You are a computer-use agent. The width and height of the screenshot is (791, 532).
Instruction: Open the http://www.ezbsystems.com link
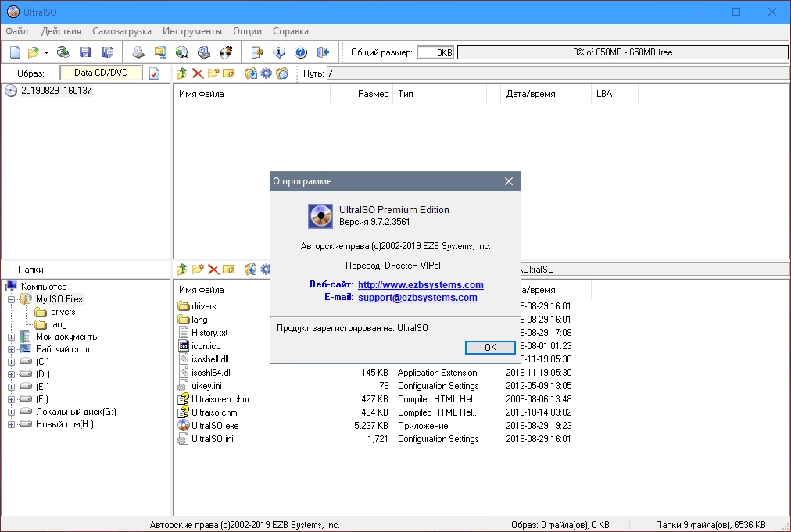pos(421,285)
